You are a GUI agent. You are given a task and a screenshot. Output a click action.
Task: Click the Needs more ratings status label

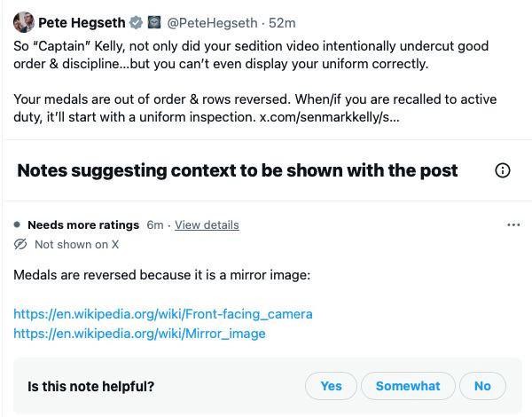pyautogui.click(x=83, y=225)
